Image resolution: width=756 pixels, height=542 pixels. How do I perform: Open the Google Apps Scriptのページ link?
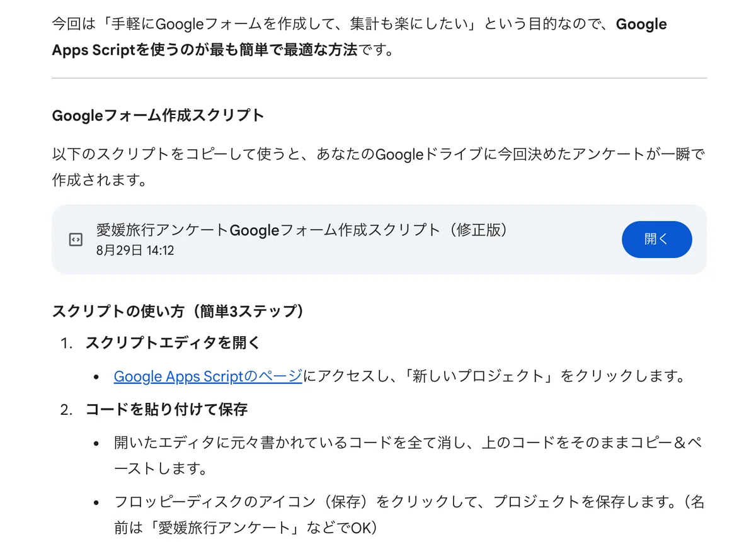coord(208,376)
